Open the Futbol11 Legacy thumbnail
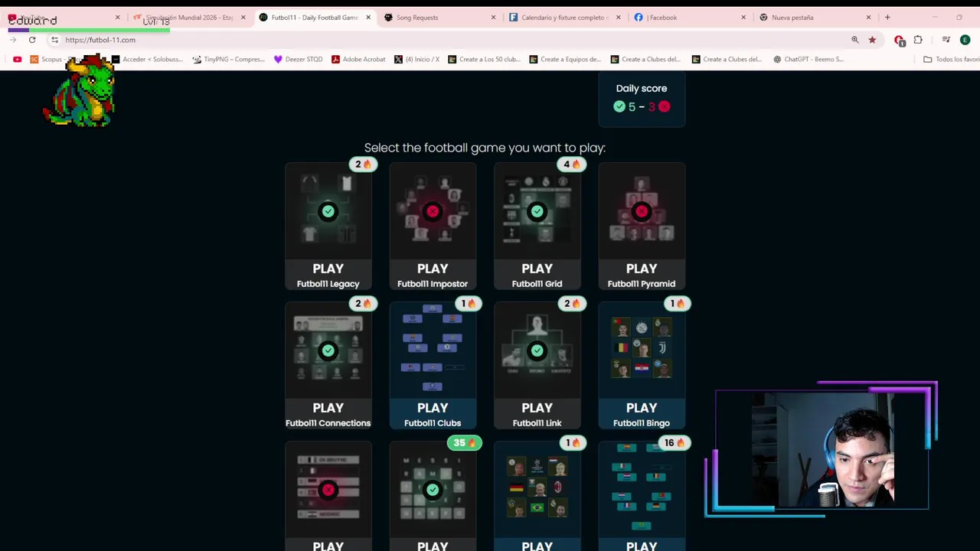 pyautogui.click(x=328, y=211)
